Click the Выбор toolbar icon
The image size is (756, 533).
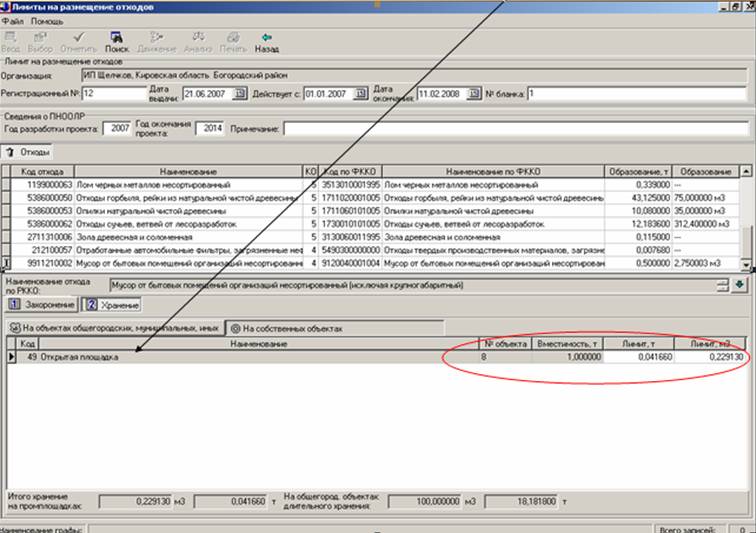[40, 40]
